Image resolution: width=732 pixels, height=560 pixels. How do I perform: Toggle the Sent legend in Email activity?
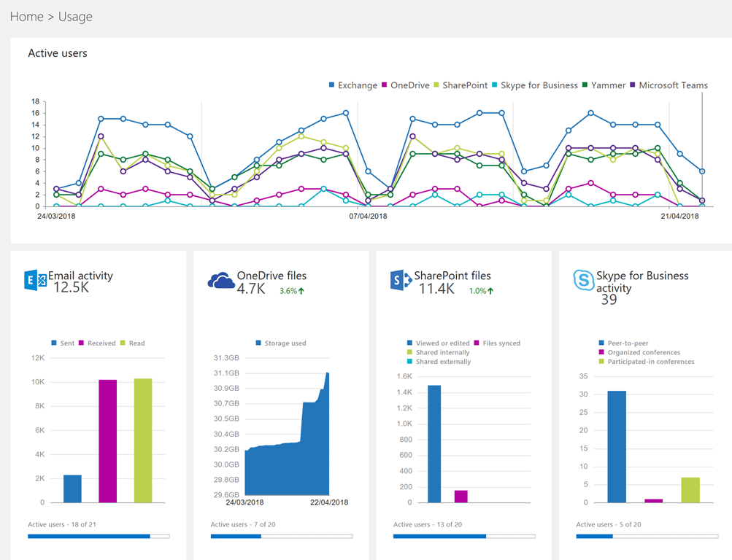63,343
